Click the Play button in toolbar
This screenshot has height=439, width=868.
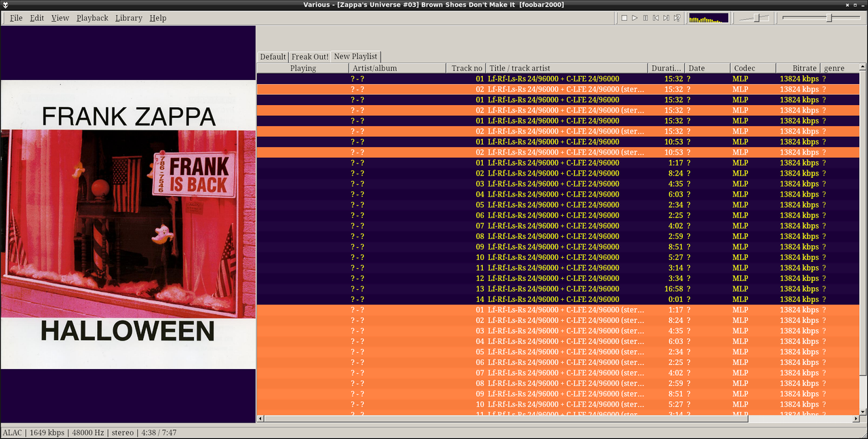(x=635, y=18)
